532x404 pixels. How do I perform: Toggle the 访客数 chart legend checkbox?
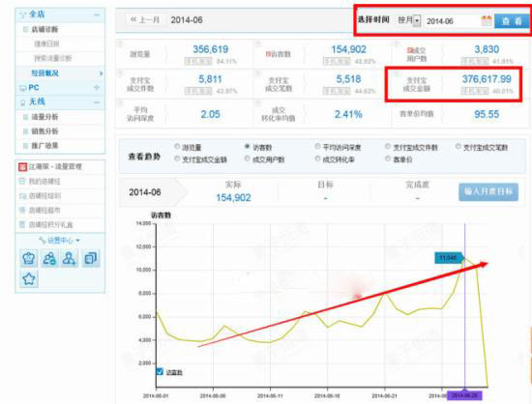160,371
